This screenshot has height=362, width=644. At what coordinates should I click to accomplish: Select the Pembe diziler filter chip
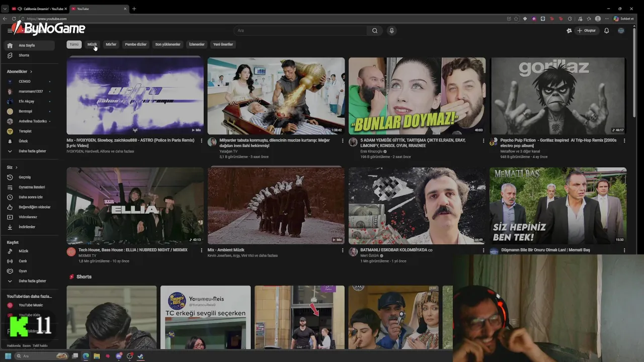[x=136, y=44]
